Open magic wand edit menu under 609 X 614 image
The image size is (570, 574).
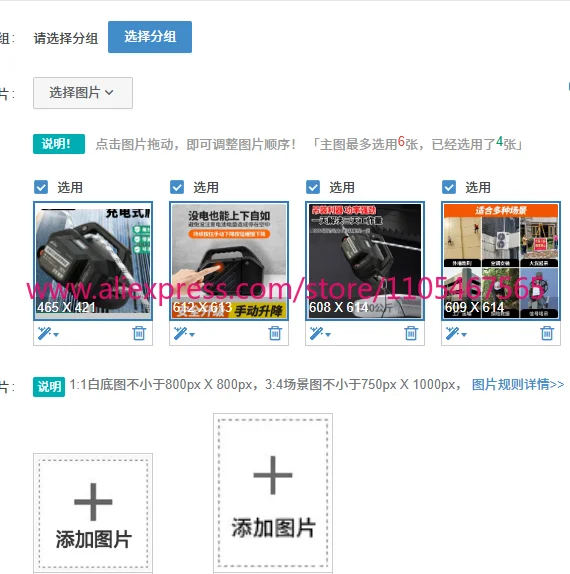point(456,333)
